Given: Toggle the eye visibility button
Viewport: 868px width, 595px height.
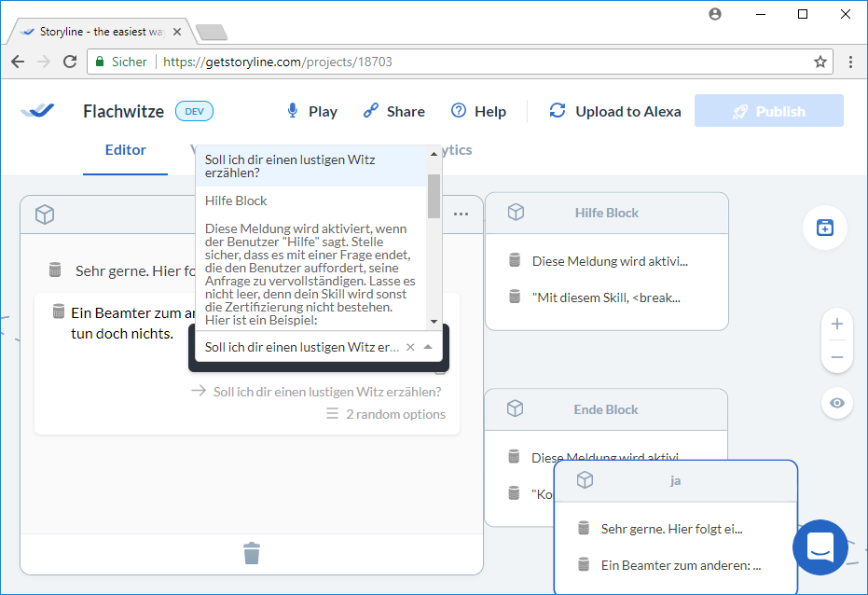Looking at the screenshot, I should (836, 403).
